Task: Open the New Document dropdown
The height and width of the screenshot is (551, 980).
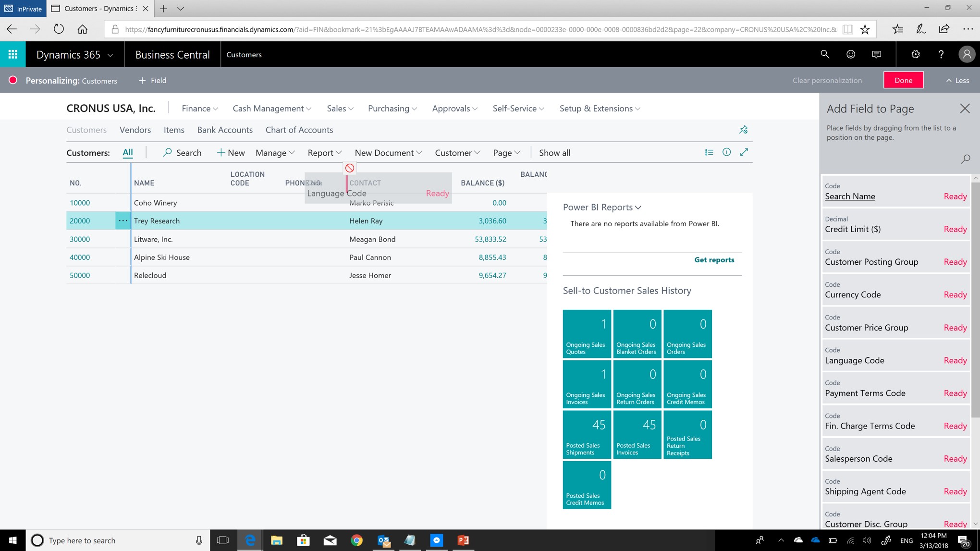Action: click(388, 153)
